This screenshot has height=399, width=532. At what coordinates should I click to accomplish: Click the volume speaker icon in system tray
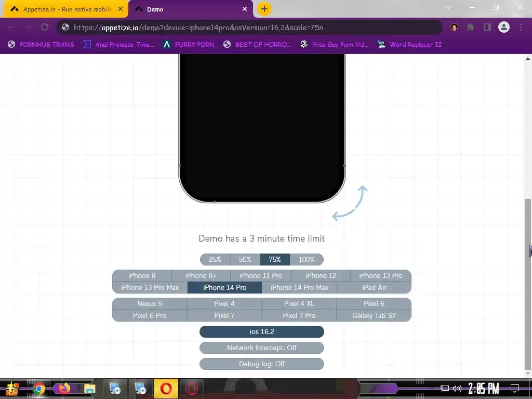[457, 389]
